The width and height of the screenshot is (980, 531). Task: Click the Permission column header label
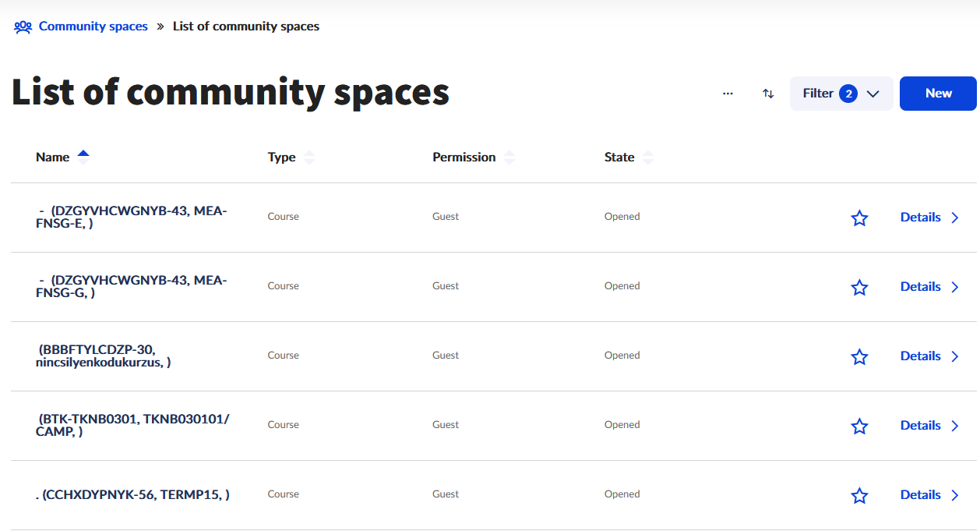[464, 158]
